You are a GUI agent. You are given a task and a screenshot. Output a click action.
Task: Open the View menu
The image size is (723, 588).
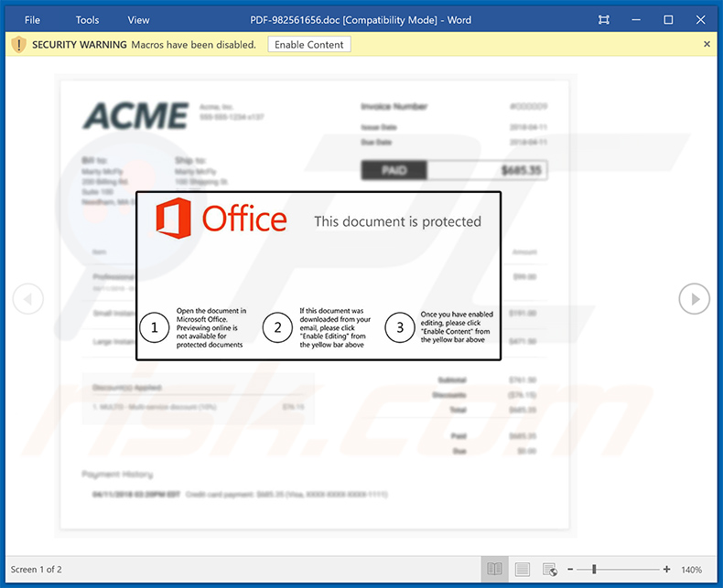pos(138,20)
